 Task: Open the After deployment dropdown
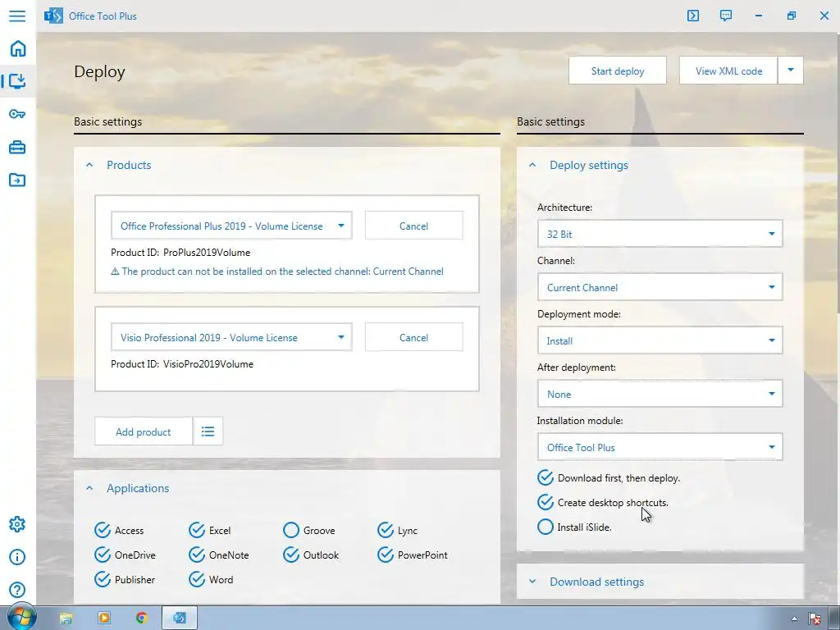click(x=660, y=394)
